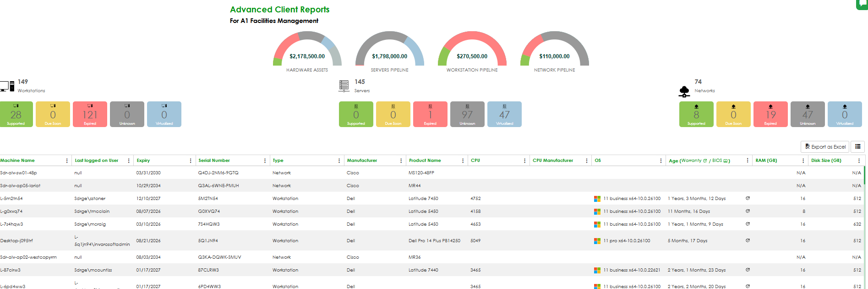This screenshot has width=868, height=289.
Task: Sort by the Serial Number header
Action: pos(214,161)
